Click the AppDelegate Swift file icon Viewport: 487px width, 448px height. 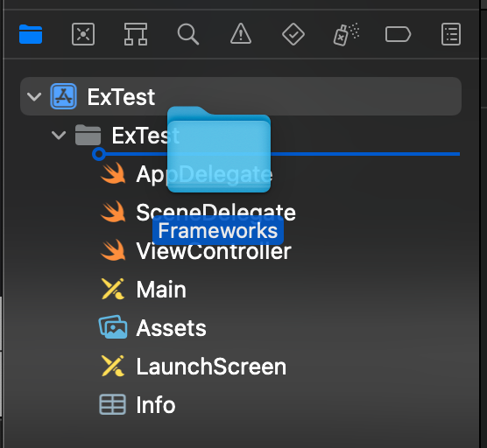click(113, 173)
